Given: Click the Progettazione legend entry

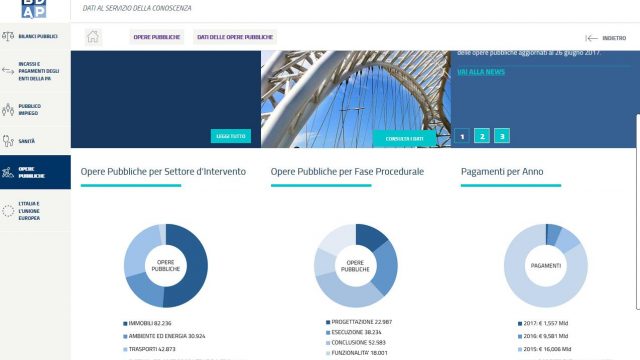Looking at the screenshot, I should tap(359, 322).
